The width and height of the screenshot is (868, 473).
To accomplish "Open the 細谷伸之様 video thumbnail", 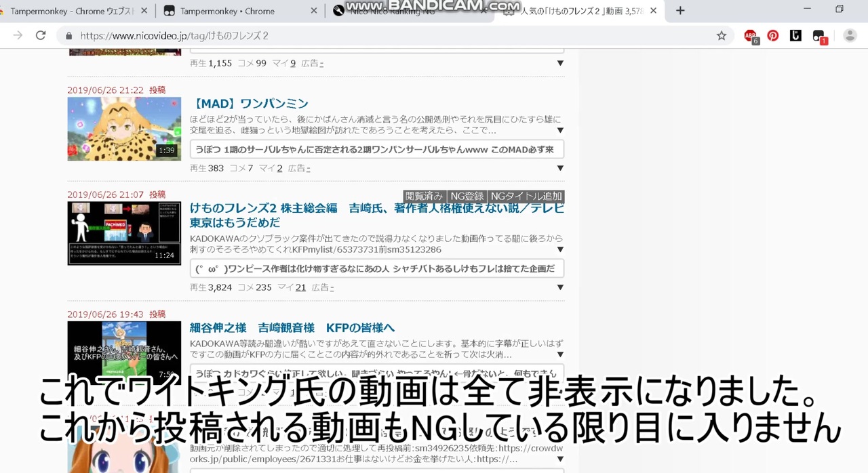I will pyautogui.click(x=124, y=353).
